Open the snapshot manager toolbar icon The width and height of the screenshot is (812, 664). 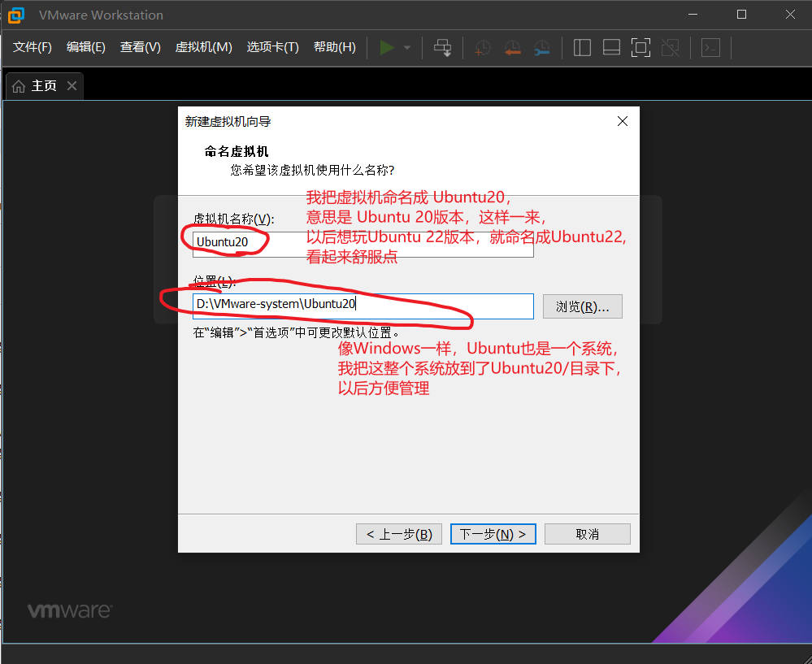pyautogui.click(x=541, y=48)
